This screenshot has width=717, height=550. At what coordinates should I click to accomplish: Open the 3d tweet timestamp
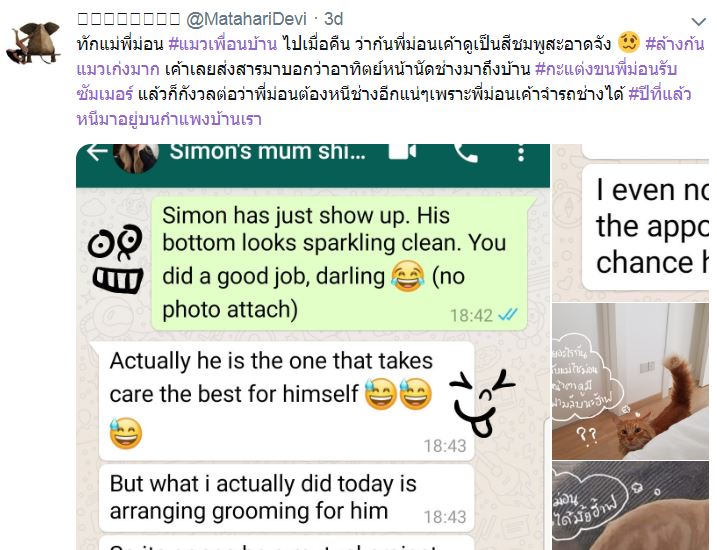coord(333,19)
